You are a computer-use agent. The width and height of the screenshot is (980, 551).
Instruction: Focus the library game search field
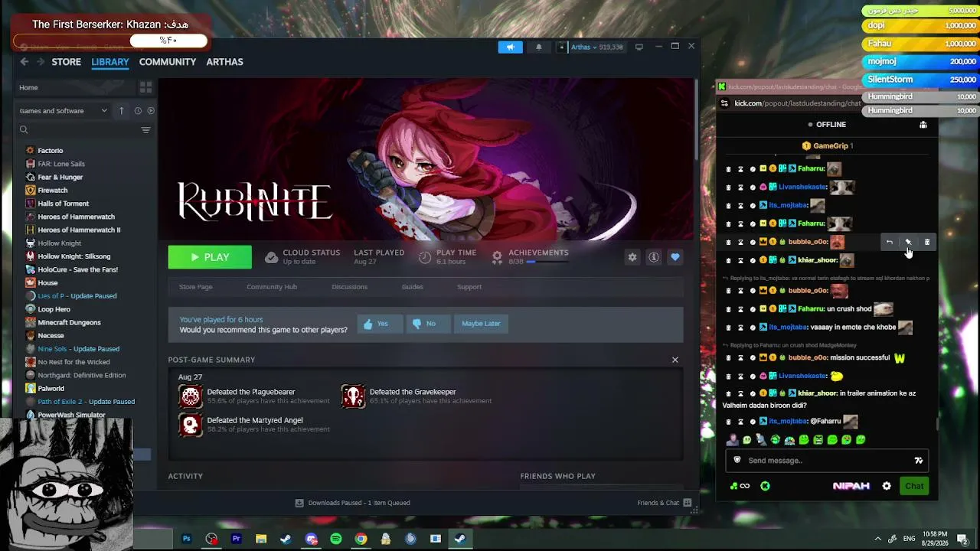(77, 130)
